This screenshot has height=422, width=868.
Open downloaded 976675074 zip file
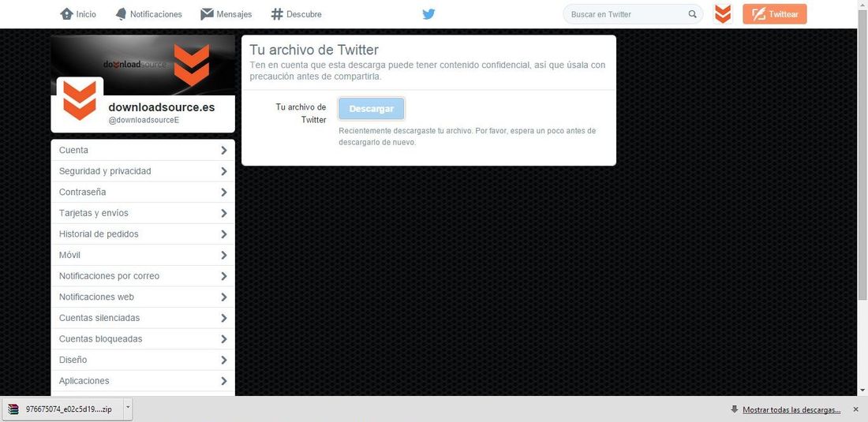click(62, 410)
